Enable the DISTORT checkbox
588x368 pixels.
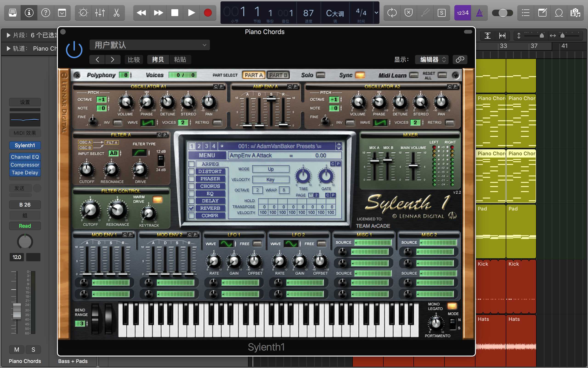[192, 171]
